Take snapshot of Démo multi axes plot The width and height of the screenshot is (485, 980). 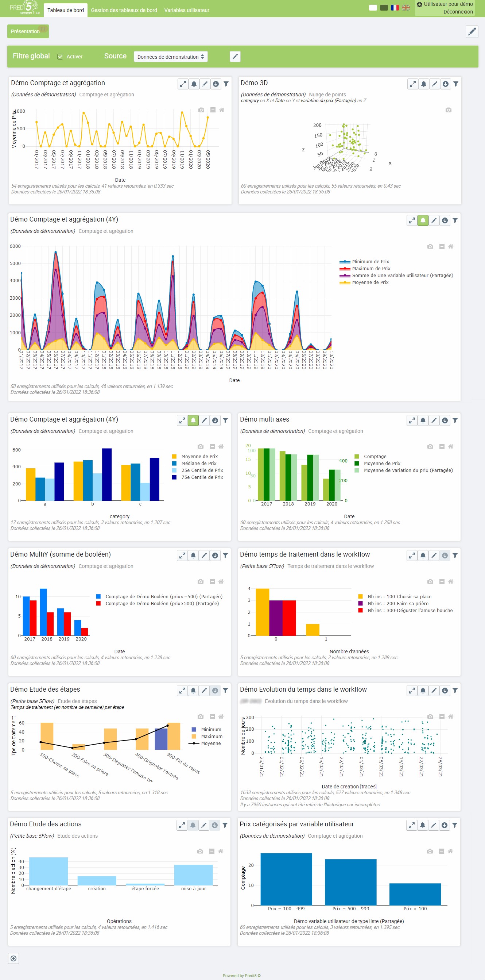[x=430, y=447]
